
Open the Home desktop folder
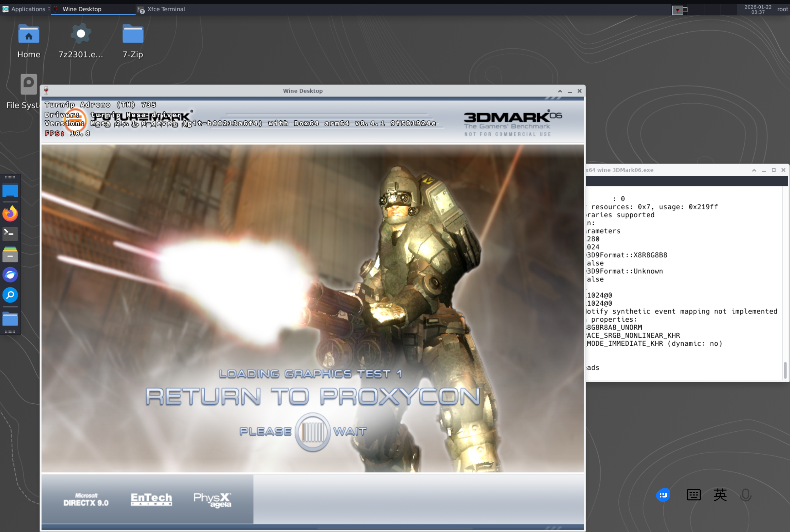point(28,41)
